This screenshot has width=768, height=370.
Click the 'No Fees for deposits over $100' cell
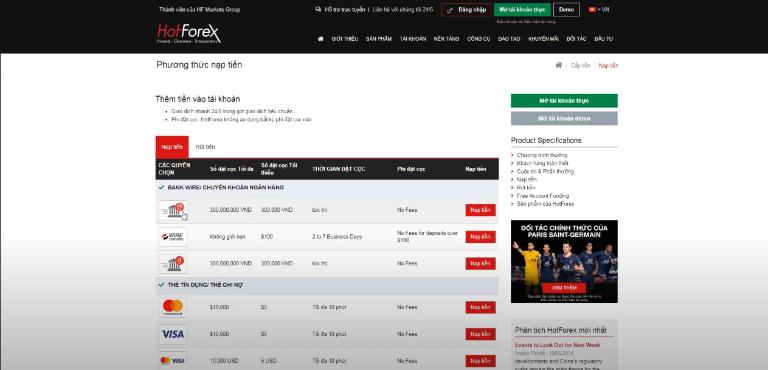(x=427, y=237)
